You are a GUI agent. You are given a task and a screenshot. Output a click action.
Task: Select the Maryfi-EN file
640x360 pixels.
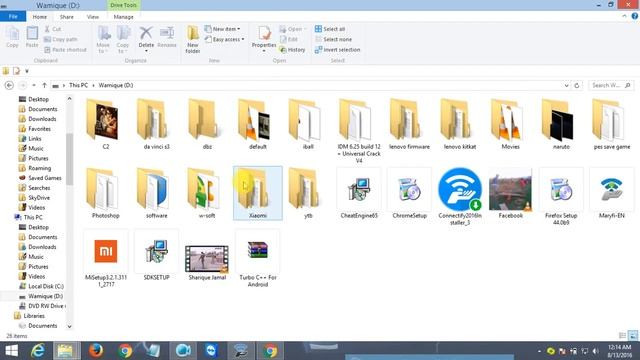click(612, 193)
